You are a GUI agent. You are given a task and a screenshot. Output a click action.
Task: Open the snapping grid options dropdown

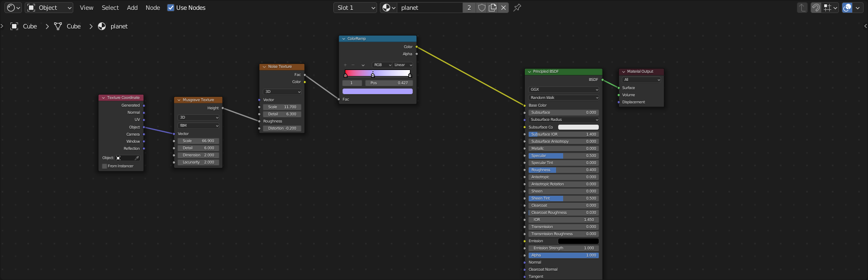coord(831,8)
